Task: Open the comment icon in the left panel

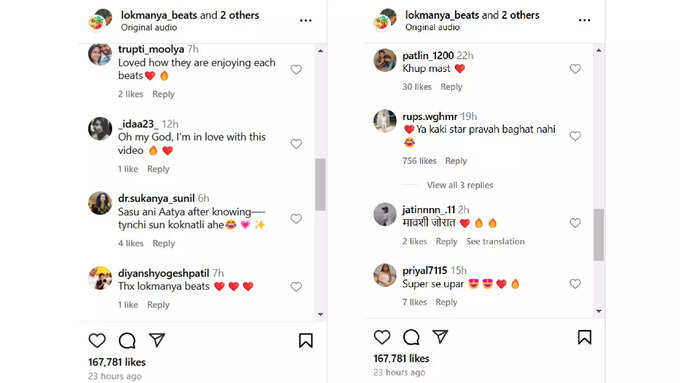Action: point(127,340)
